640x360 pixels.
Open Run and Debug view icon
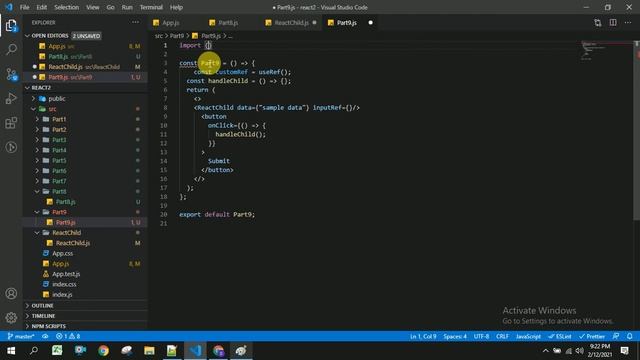pos(11,98)
